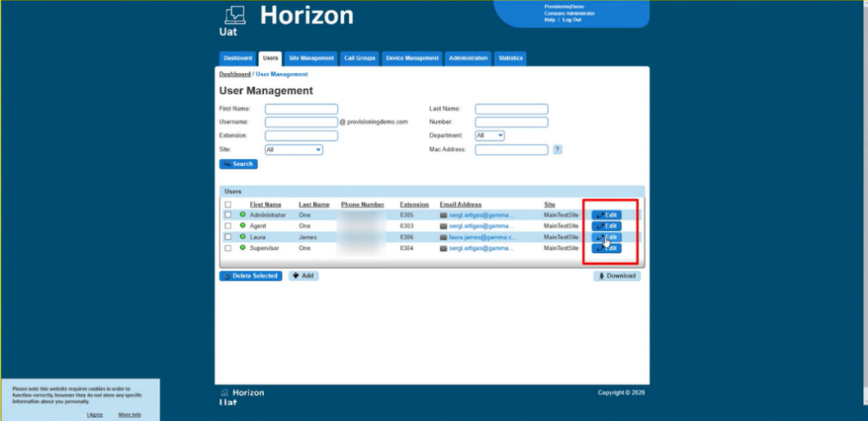This screenshot has width=868, height=421.
Task: Select the Users tab
Action: click(x=270, y=58)
